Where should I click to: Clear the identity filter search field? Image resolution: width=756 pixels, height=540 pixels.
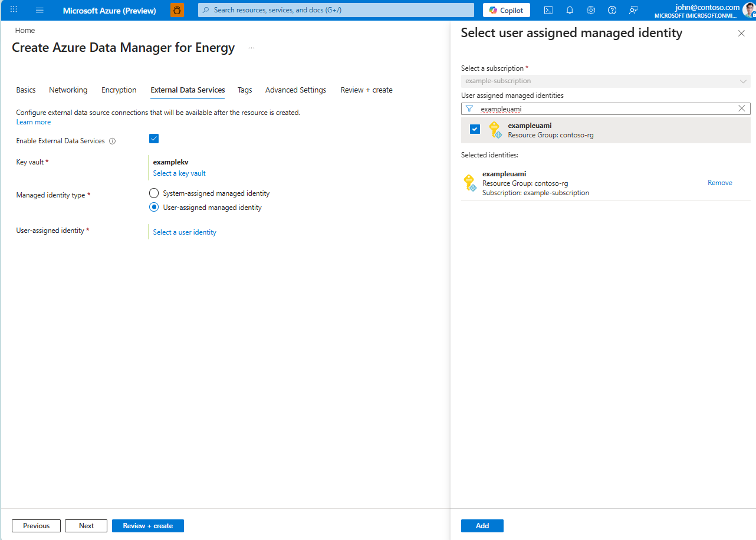pyautogui.click(x=741, y=108)
